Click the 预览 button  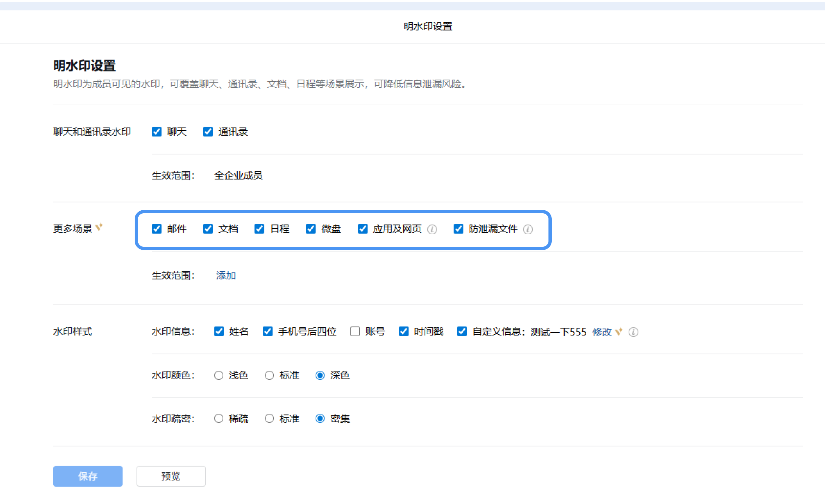tap(171, 476)
